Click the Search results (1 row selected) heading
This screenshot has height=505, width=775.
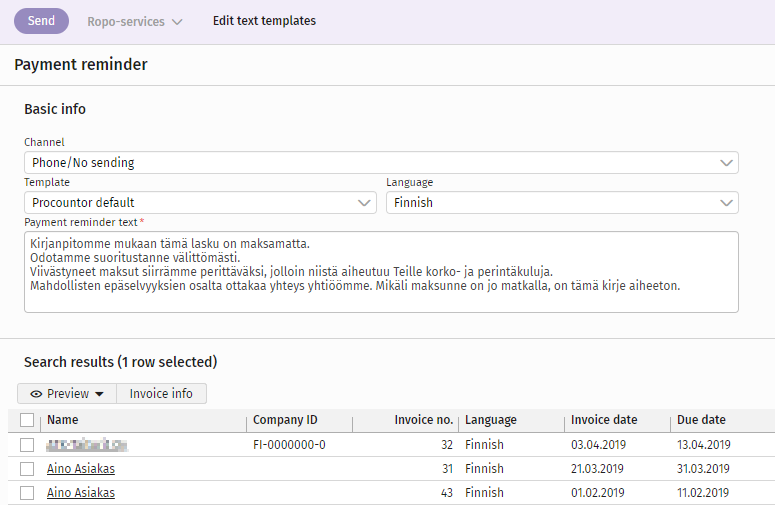coord(121,362)
